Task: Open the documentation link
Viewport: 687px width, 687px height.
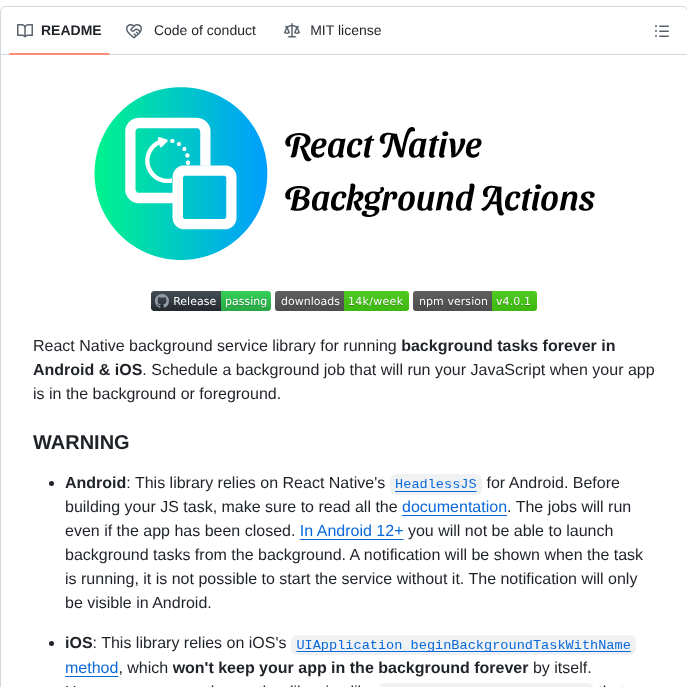Action: pyautogui.click(x=454, y=507)
